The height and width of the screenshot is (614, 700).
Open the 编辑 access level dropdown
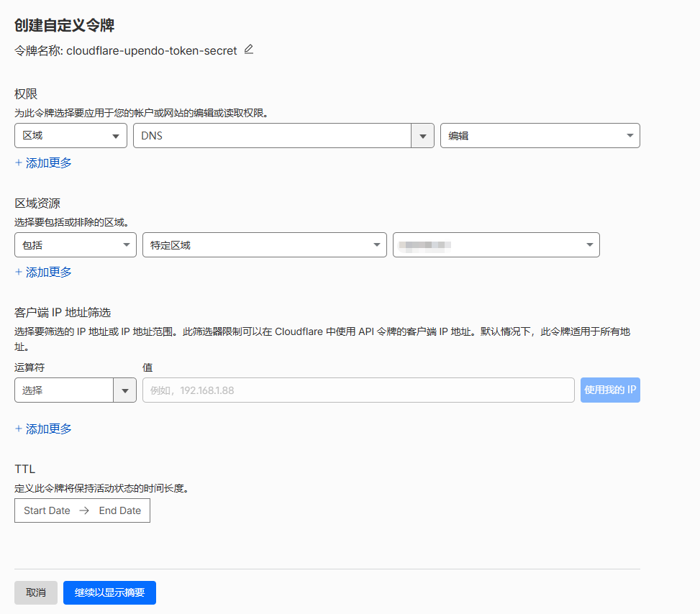[x=540, y=136]
